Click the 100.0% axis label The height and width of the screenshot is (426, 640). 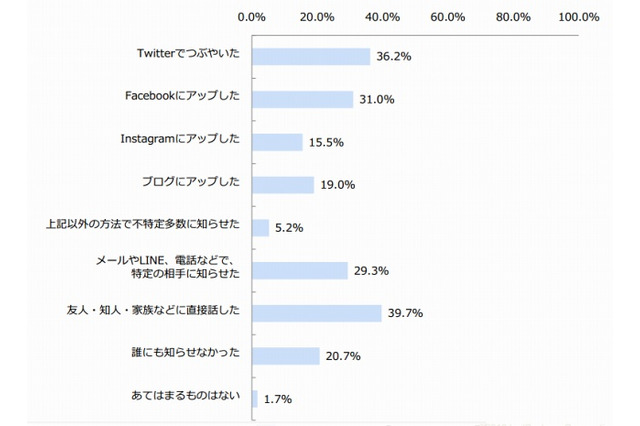578,17
